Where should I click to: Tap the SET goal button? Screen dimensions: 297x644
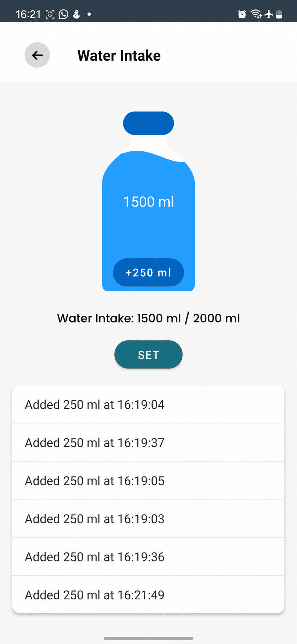[x=148, y=354]
